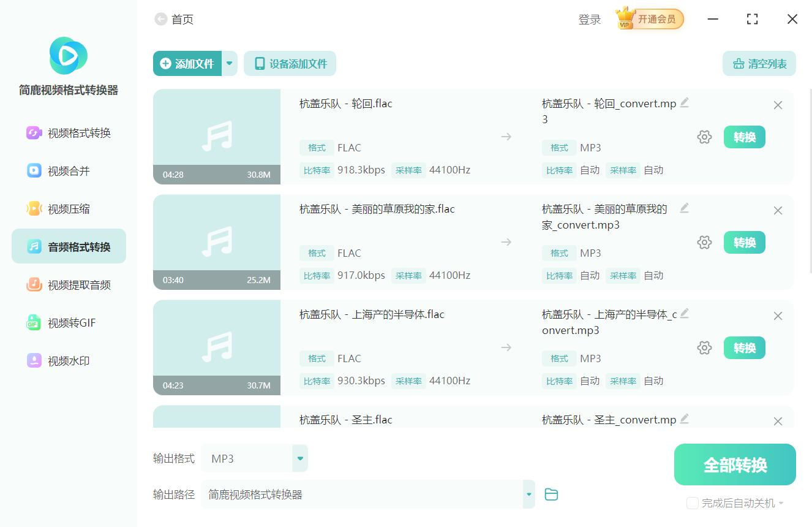Switch to 视频格式转换 in sidebar
812x527 pixels.
69,133
